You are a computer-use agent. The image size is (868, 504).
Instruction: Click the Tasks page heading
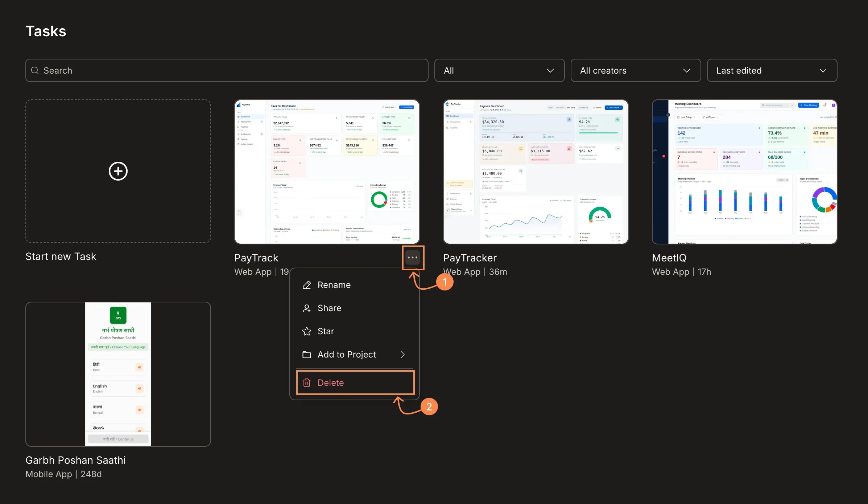[46, 31]
